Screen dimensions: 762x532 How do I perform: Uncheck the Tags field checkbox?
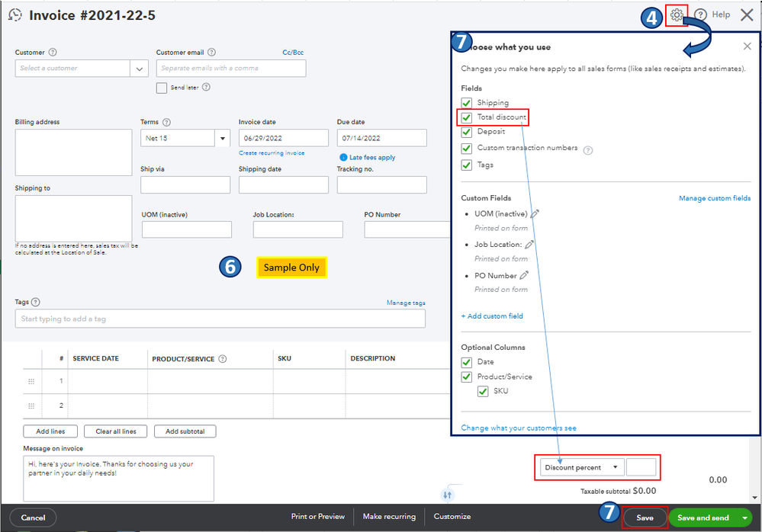click(467, 165)
